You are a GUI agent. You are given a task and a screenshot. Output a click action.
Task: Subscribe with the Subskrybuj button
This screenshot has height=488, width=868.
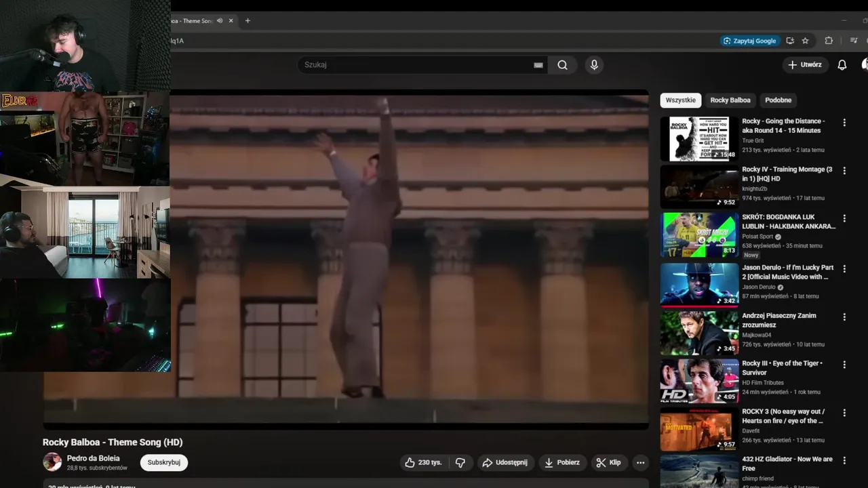tap(164, 462)
